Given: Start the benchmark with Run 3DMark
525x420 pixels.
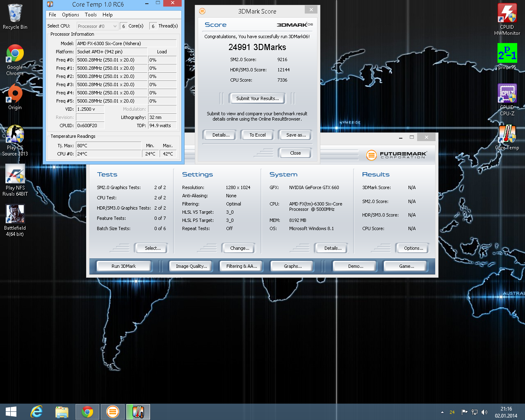Looking at the screenshot, I should (x=124, y=266).
